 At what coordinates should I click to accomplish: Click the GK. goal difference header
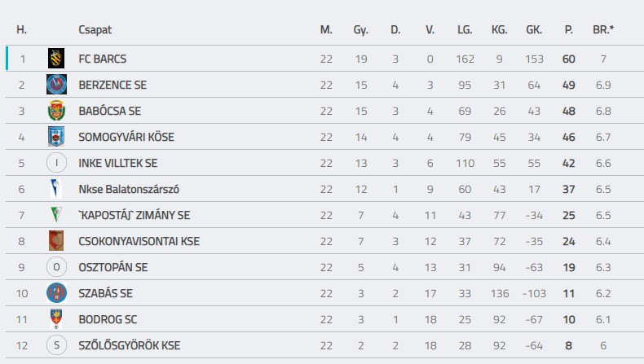tap(534, 30)
